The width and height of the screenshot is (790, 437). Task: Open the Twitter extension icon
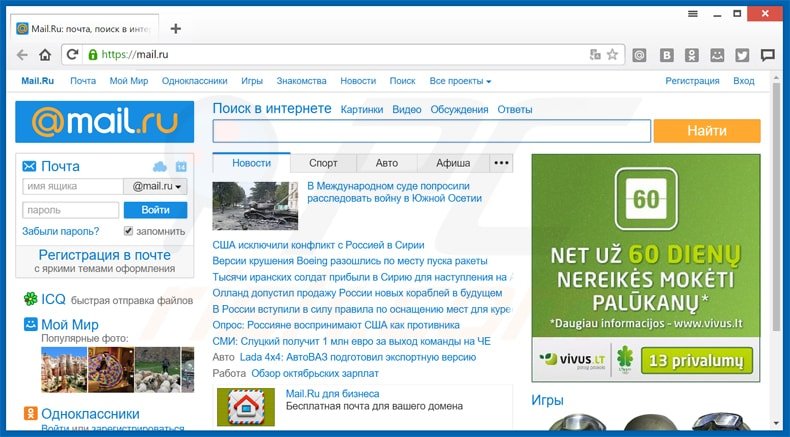742,55
